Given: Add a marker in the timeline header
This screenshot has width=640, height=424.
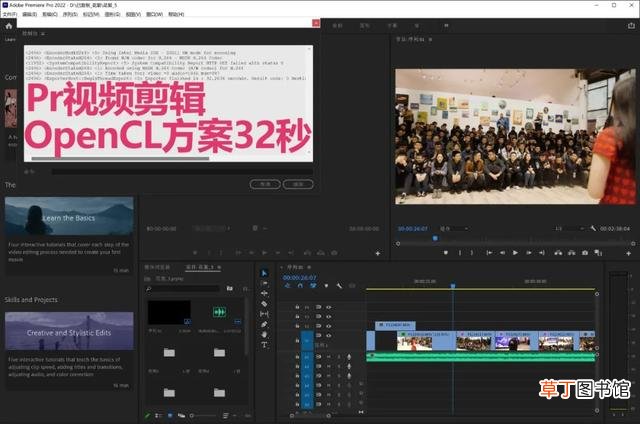Looking at the screenshot, I should tap(326, 286).
